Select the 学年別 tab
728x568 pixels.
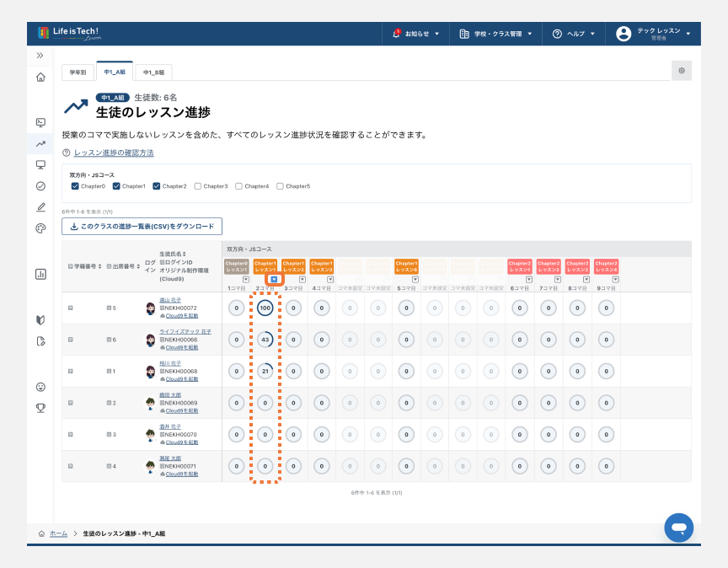(78, 72)
